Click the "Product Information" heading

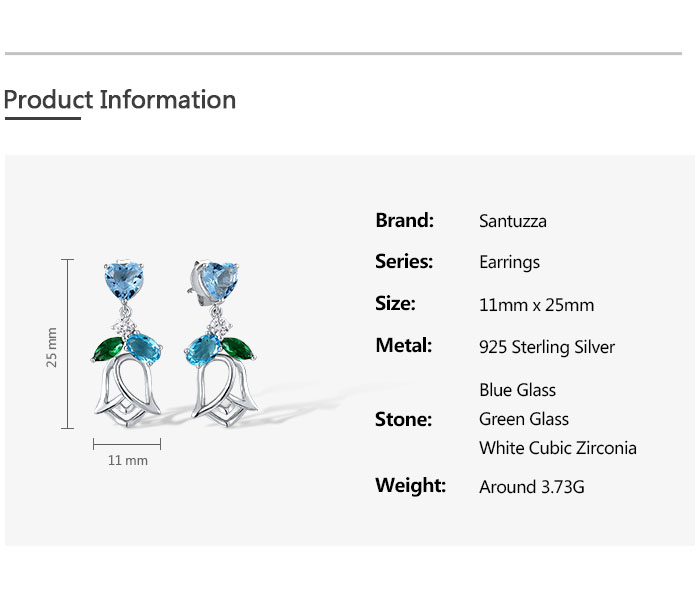[x=120, y=100]
